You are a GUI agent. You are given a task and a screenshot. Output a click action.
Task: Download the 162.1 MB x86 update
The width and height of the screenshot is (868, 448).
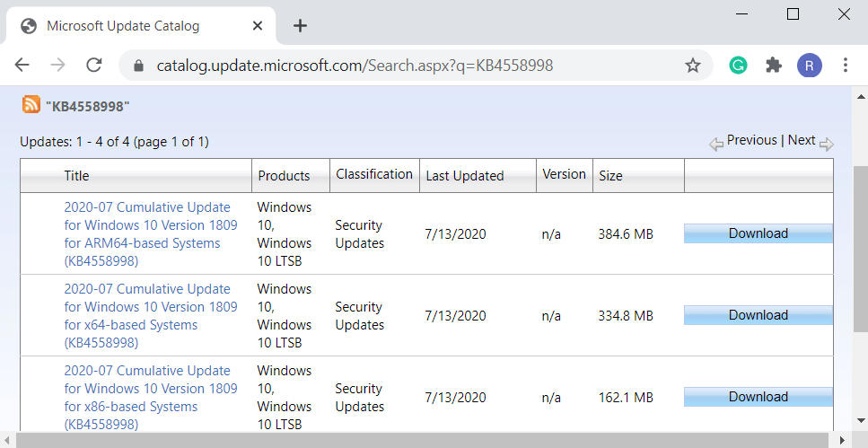(x=758, y=397)
